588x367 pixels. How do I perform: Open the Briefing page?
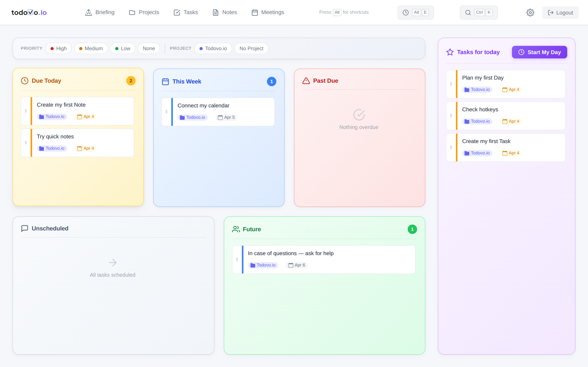point(100,12)
